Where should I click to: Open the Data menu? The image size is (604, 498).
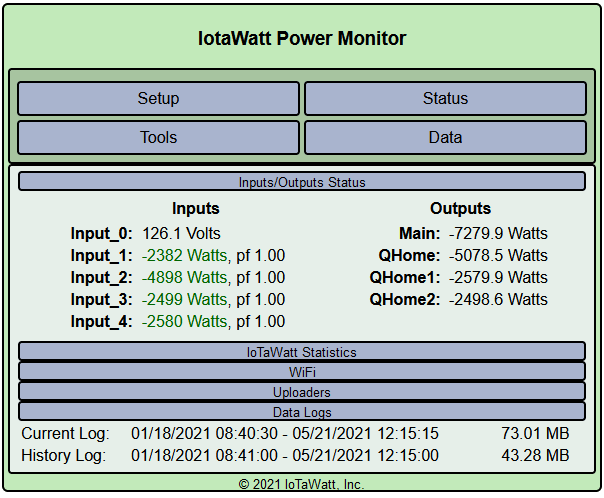pyautogui.click(x=445, y=137)
